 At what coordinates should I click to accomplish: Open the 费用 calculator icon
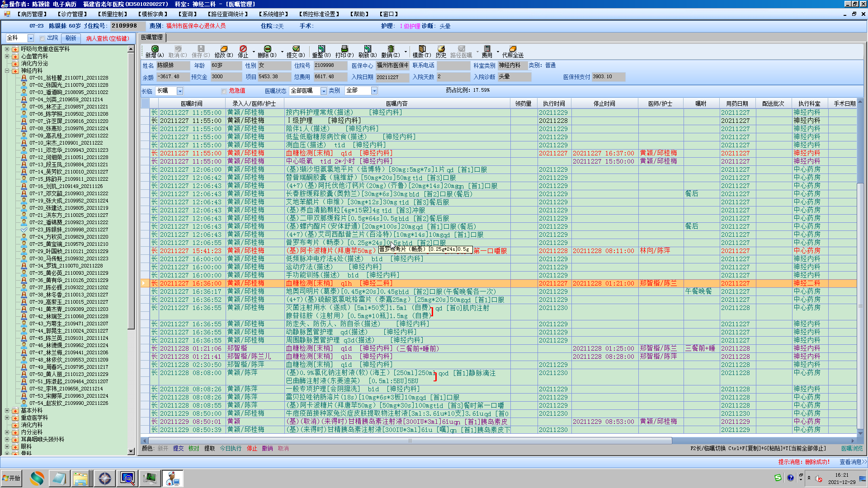coord(487,49)
